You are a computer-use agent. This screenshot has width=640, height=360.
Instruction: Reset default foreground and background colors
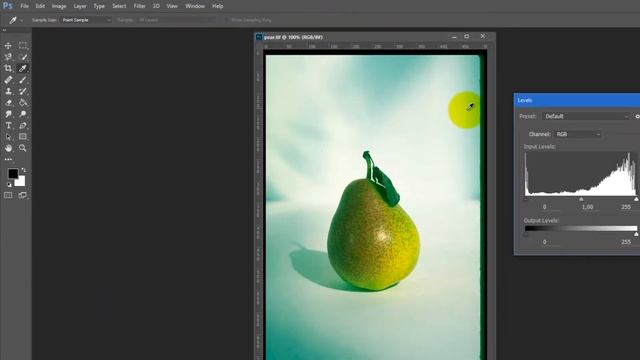[x=9, y=184]
